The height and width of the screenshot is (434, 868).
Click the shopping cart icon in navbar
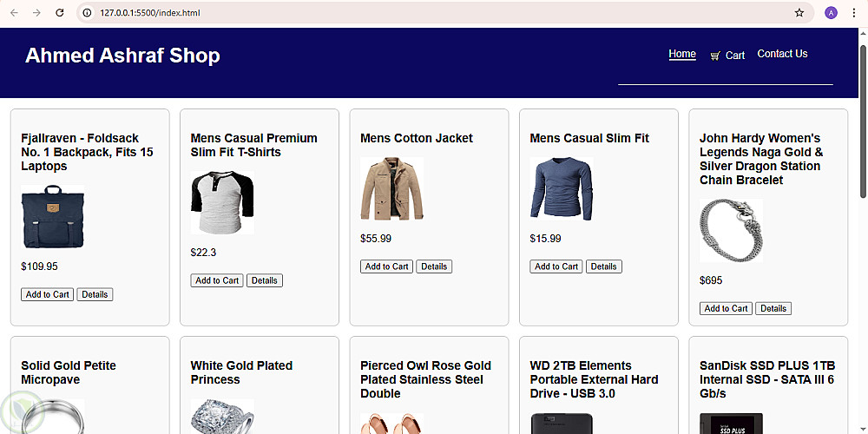(715, 56)
